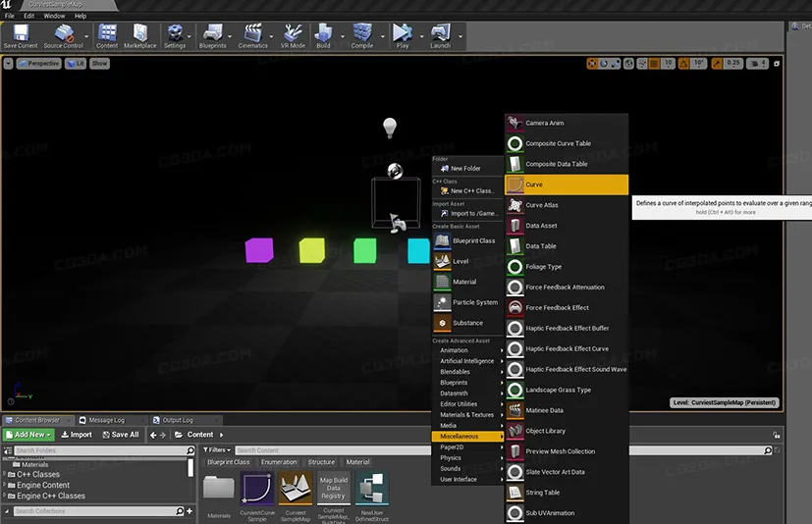Viewport: 812px width, 524px height.
Task: Open Source Control from the toolbar
Action: pyautogui.click(x=63, y=35)
